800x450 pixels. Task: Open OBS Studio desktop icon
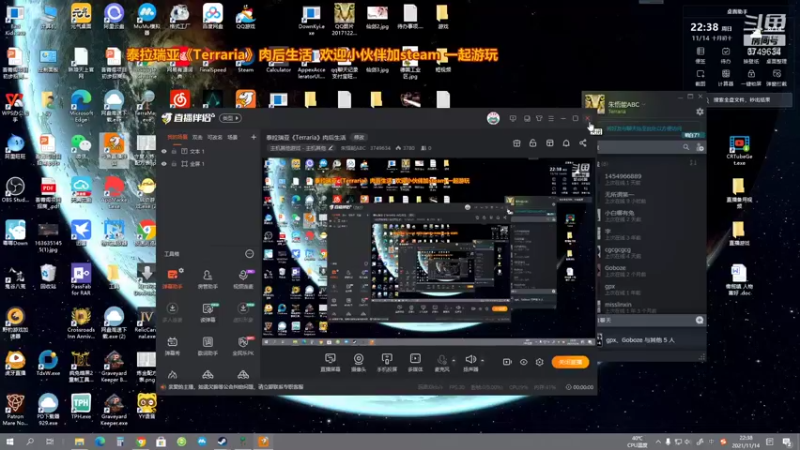15,190
